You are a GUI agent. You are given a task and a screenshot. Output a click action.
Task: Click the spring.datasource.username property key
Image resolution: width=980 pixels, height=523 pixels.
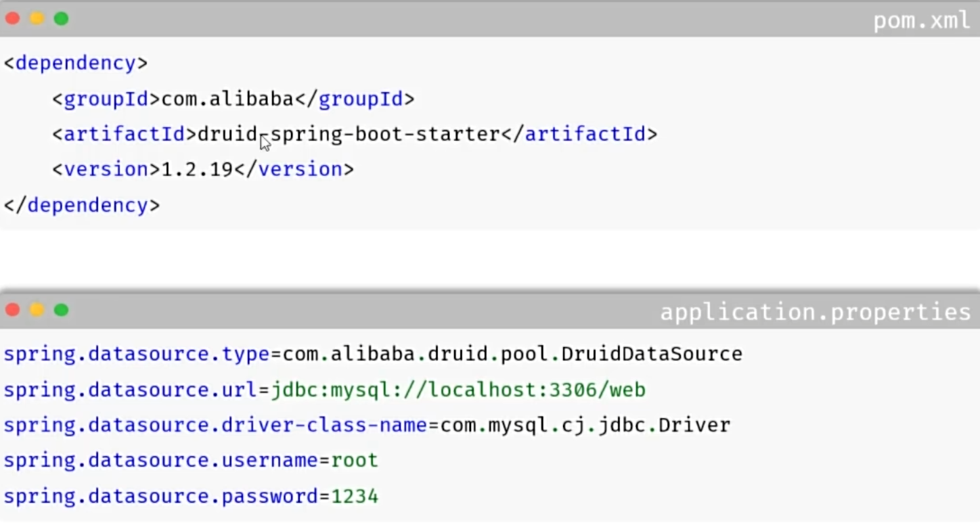coord(161,461)
